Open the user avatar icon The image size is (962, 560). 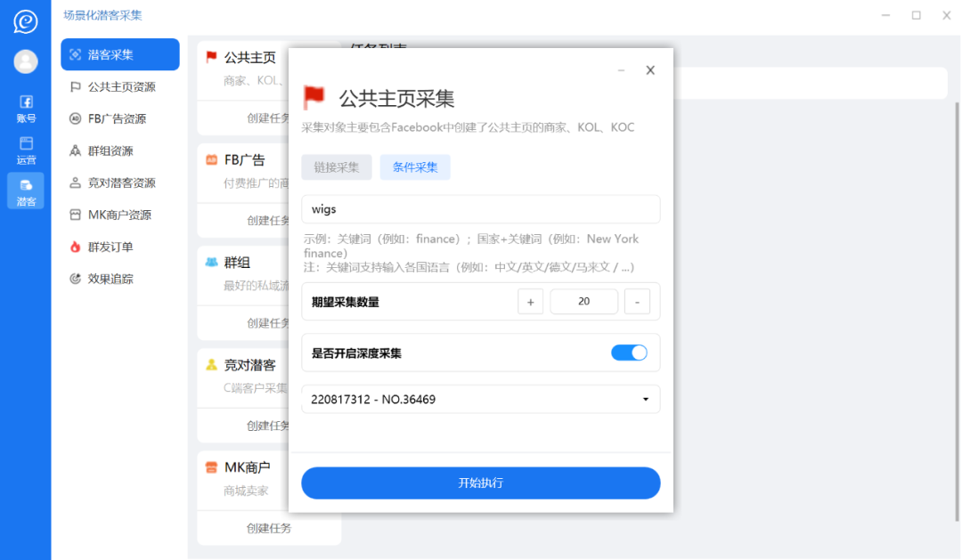pos(26,61)
